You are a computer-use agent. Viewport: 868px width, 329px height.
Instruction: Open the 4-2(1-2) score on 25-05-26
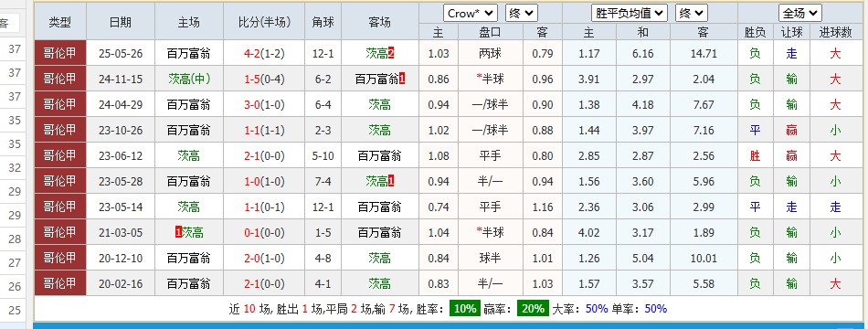click(264, 54)
